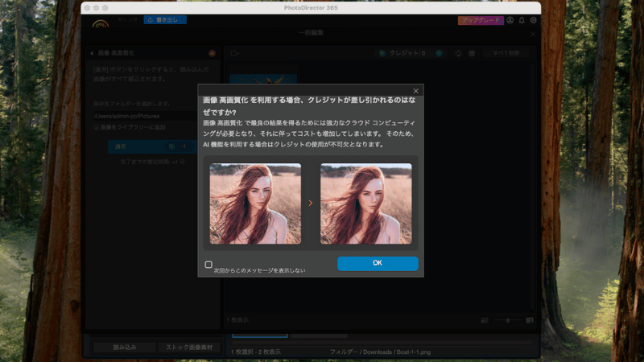Click OK in the credit explanation dialog

pos(378,264)
